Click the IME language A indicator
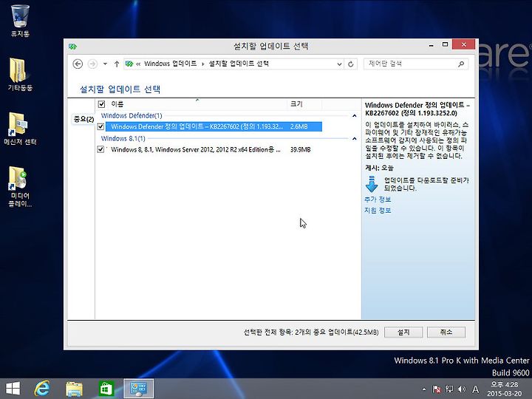The height and width of the screenshot is (399, 532). click(x=476, y=389)
